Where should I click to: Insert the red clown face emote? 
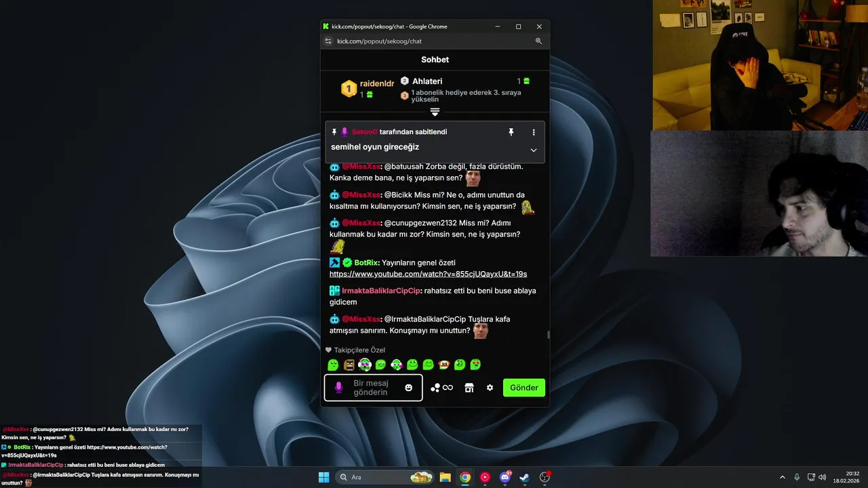click(x=444, y=365)
